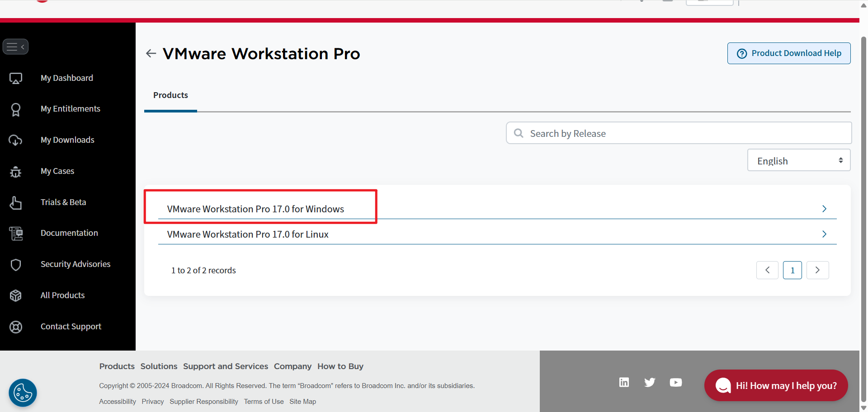Click the My Entitlements ribbon icon
Viewport: 868px width, 412px height.
tap(16, 109)
